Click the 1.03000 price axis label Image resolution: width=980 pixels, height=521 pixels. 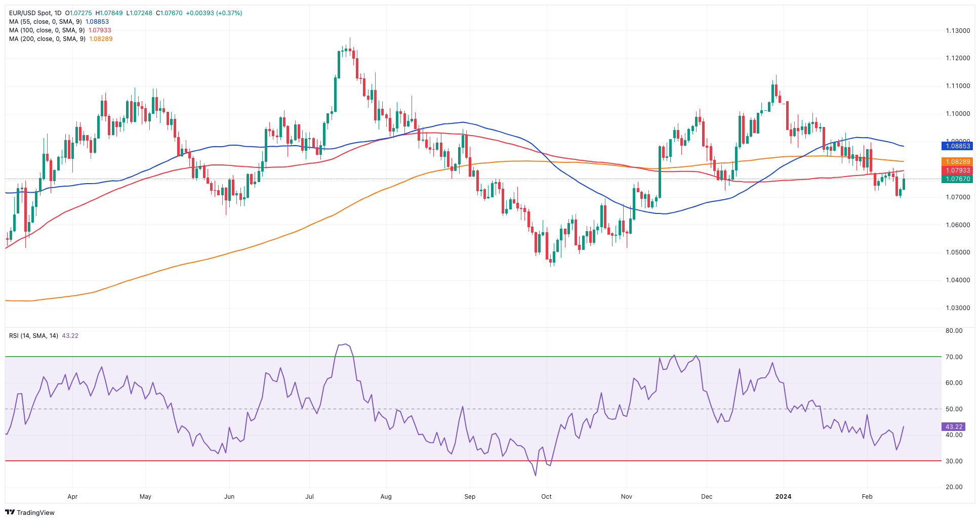(958, 308)
